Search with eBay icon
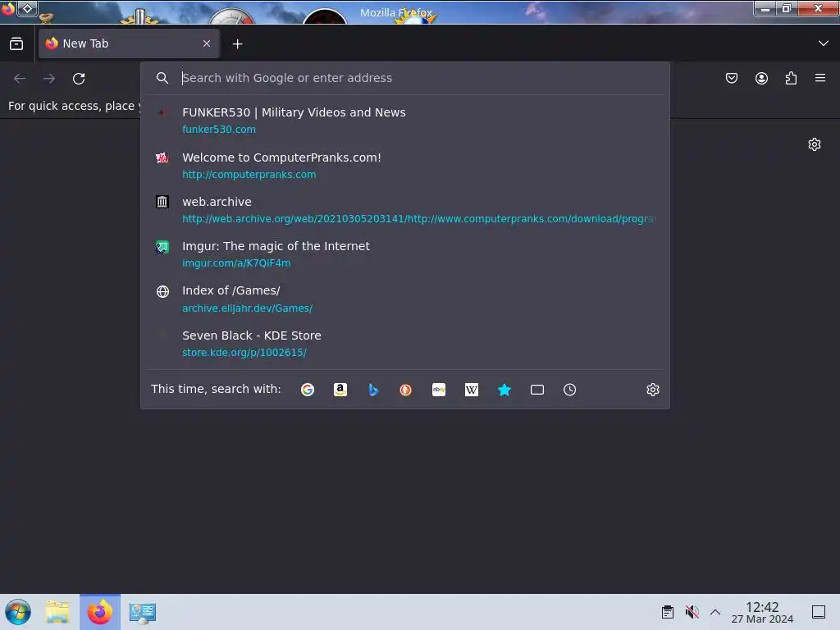The height and width of the screenshot is (630, 840). coord(439,390)
